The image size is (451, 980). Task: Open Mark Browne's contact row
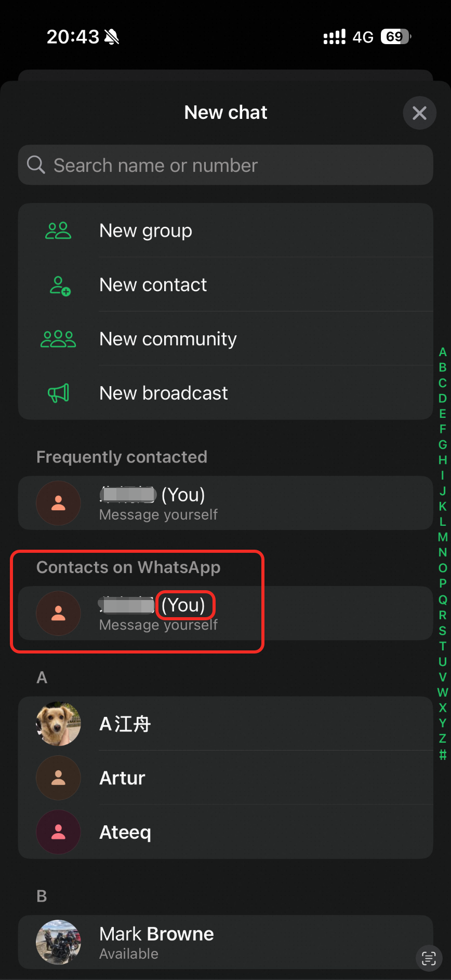[225, 942]
